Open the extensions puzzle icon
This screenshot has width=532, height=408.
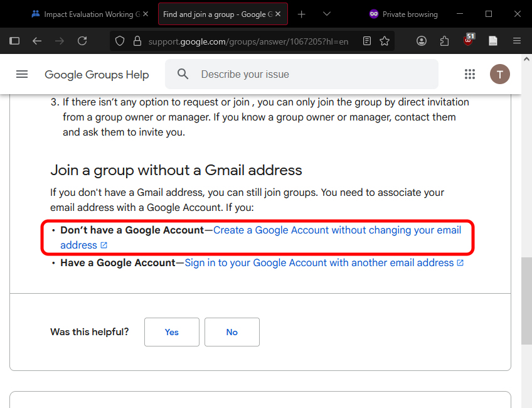[445, 41]
